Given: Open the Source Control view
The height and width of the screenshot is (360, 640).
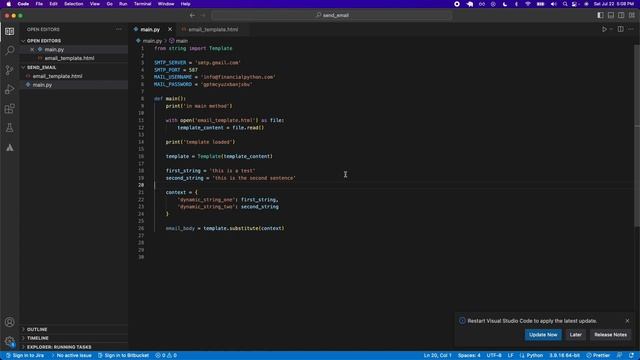Looking at the screenshot, I should (9, 70).
